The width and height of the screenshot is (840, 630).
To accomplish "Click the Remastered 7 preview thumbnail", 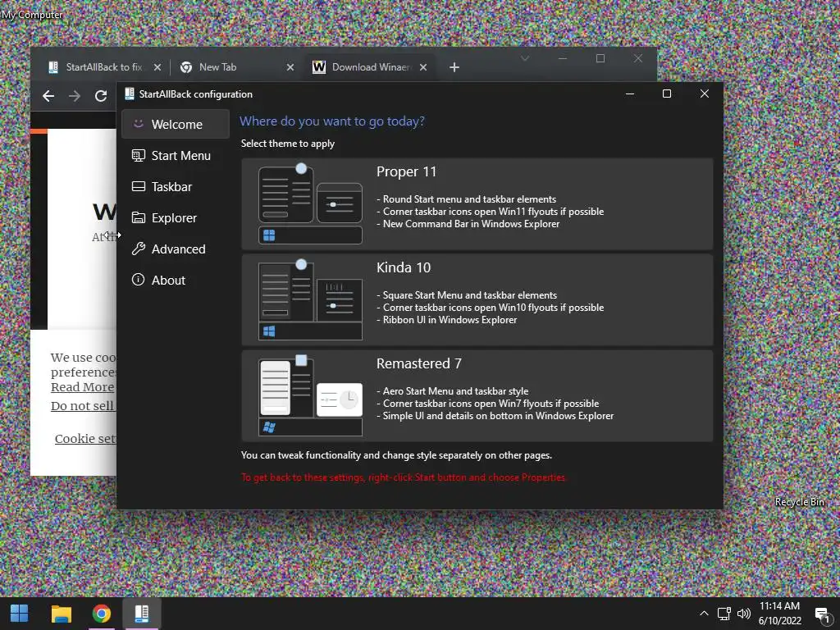I will (x=310, y=396).
